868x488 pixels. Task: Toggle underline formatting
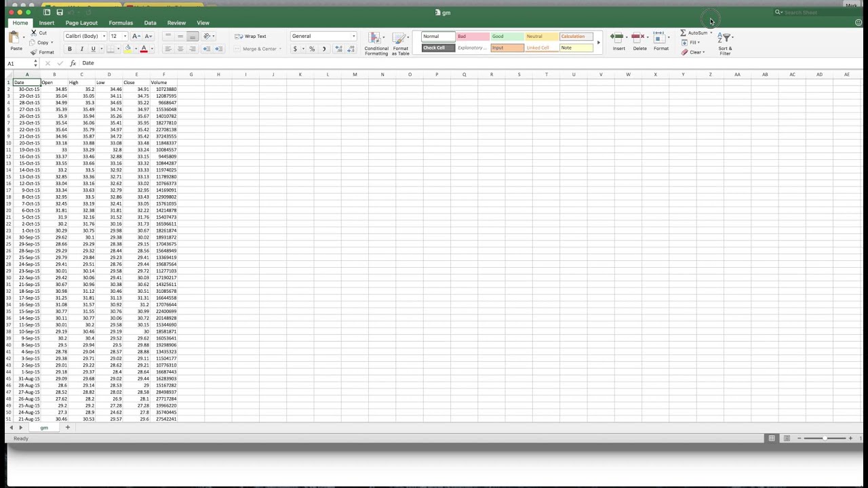[94, 49]
